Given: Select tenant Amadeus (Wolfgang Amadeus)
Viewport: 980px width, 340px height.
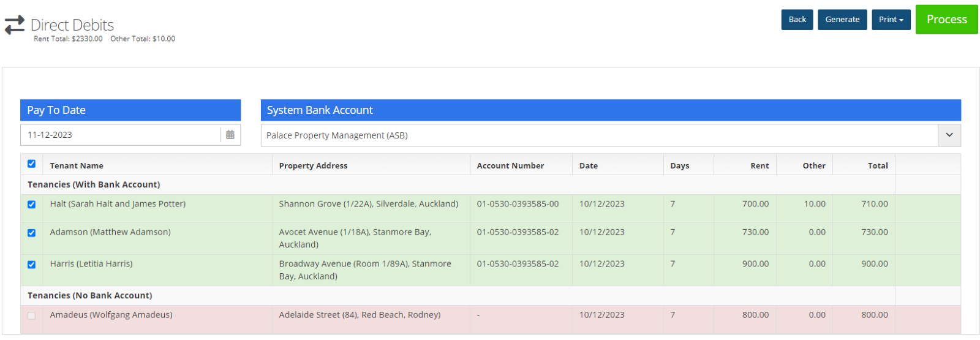Looking at the screenshot, I should point(111,315).
